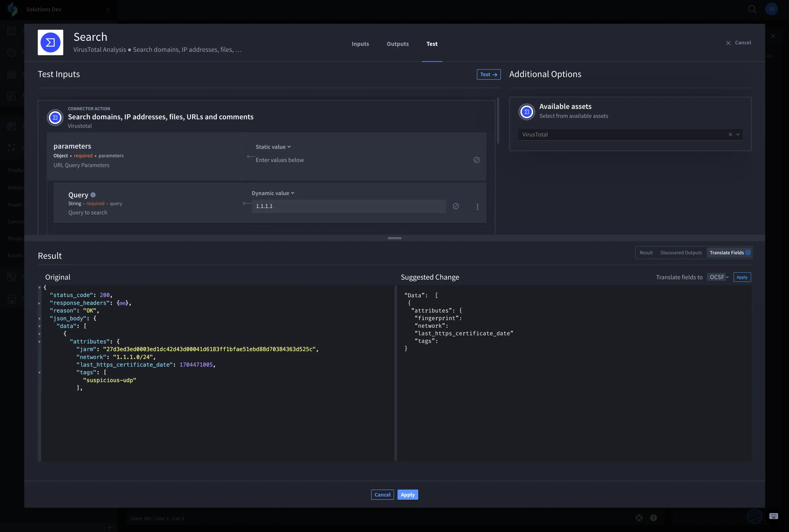Click Apply next to OCSF
The width and height of the screenshot is (789, 532).
point(742,277)
